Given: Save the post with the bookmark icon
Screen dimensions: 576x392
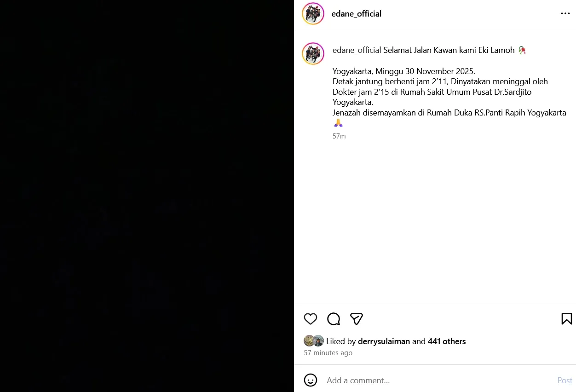Looking at the screenshot, I should click(x=567, y=319).
